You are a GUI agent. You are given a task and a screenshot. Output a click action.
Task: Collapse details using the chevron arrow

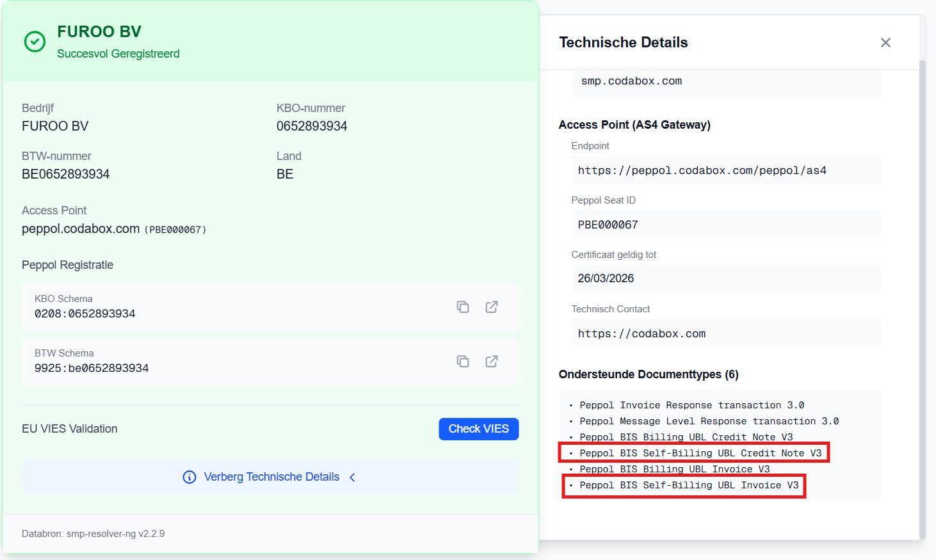tap(352, 477)
